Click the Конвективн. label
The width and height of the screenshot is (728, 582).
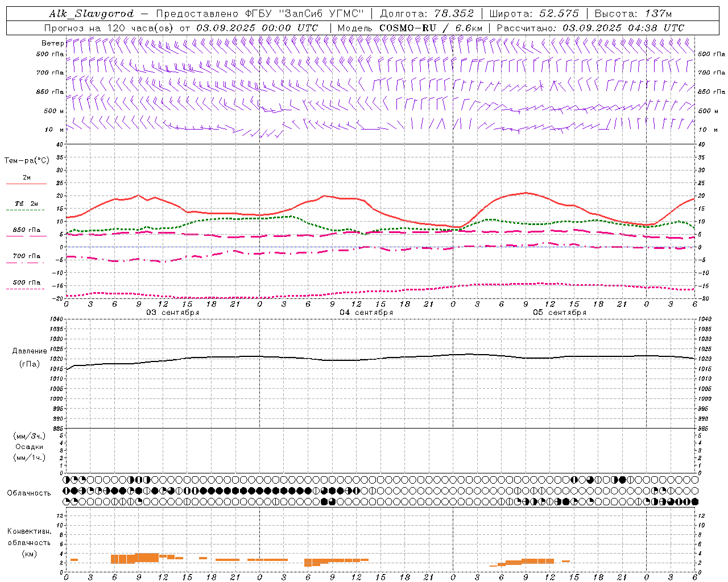click(30, 531)
